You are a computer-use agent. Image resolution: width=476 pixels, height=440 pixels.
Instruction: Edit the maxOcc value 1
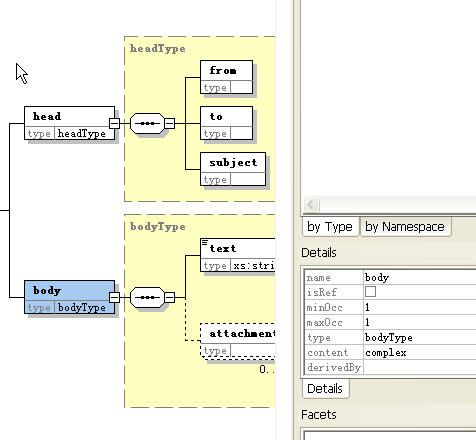pos(419,322)
